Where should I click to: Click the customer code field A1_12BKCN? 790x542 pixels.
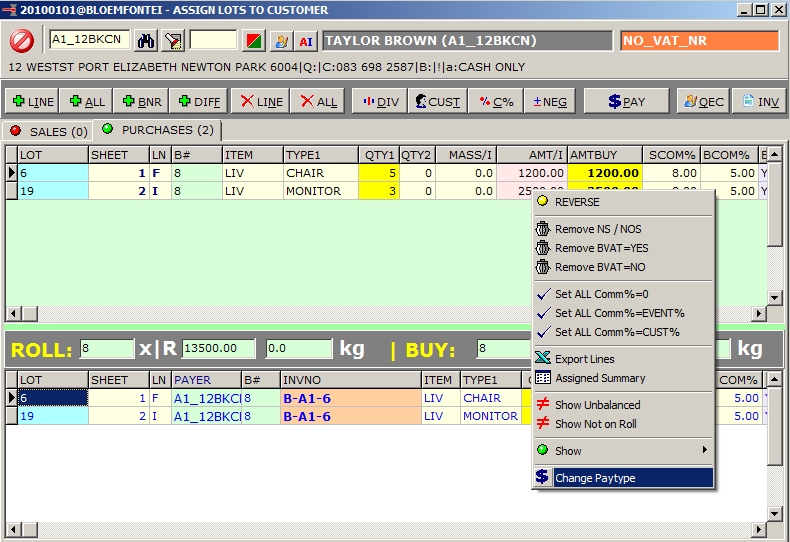pyautogui.click(x=90, y=40)
